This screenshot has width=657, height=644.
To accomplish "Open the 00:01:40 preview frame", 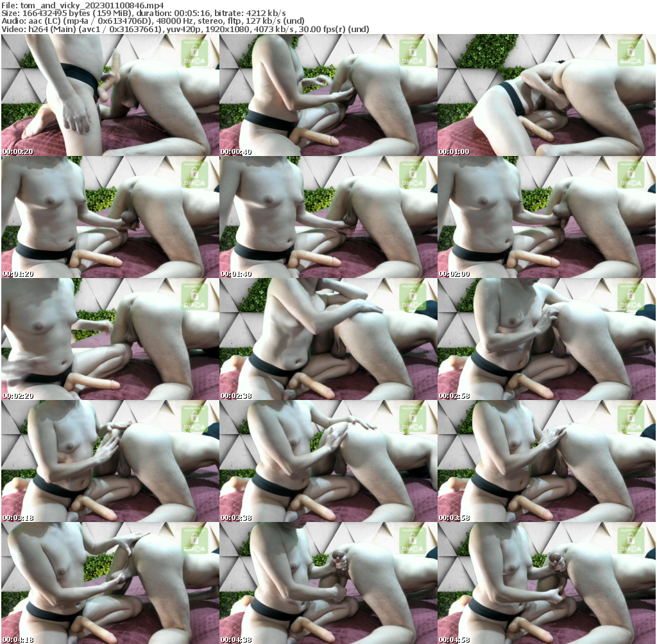I will point(328,217).
